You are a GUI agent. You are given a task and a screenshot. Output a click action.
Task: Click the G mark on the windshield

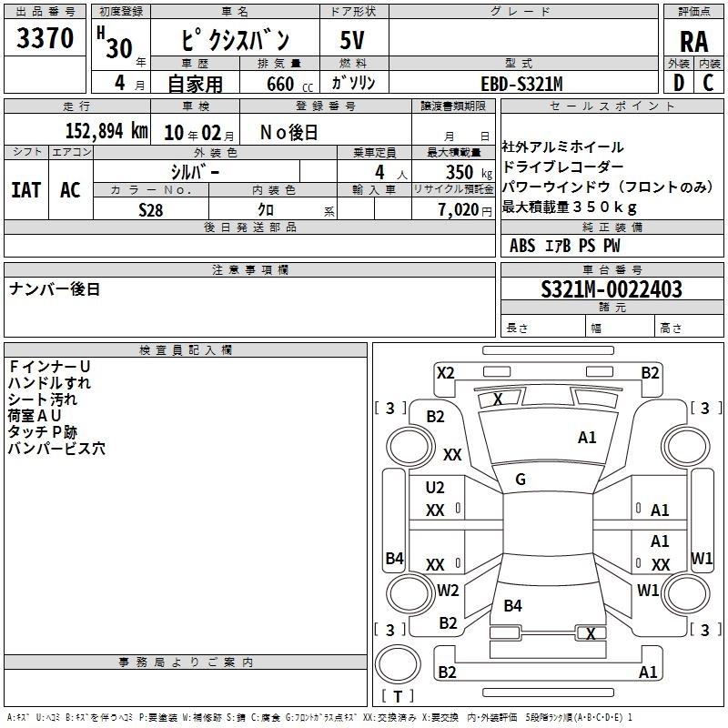[x=521, y=480]
